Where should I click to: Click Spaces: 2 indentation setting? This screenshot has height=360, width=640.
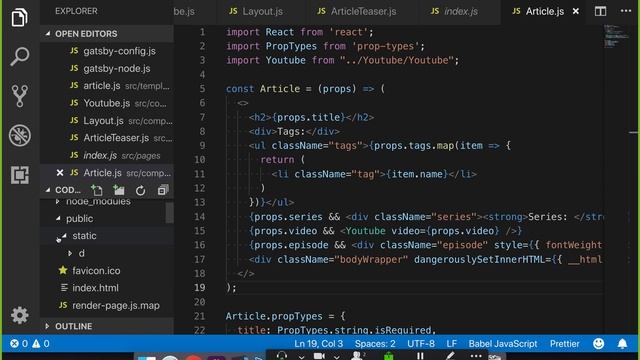pyautogui.click(x=375, y=344)
